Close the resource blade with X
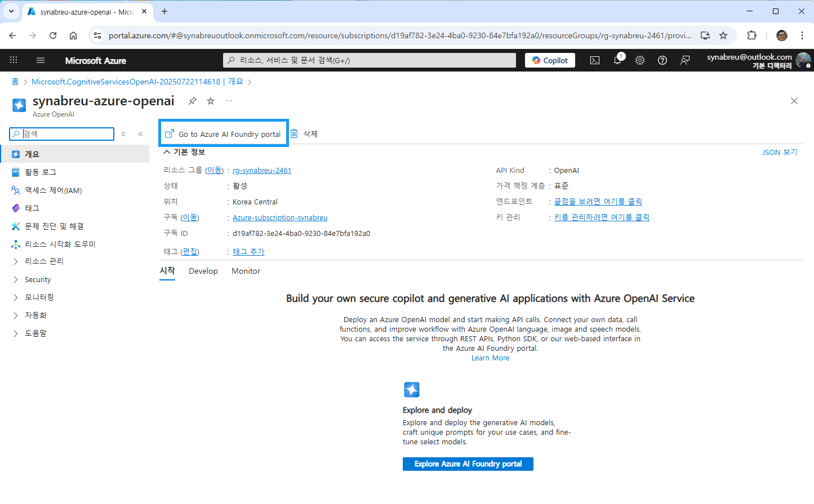Viewport: 814px width, 504px height. pos(794,101)
